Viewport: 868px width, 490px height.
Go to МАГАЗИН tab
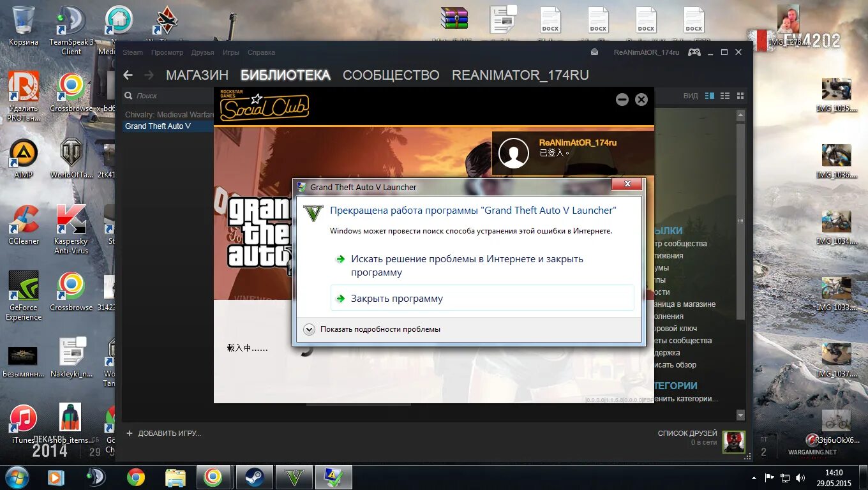coord(197,75)
